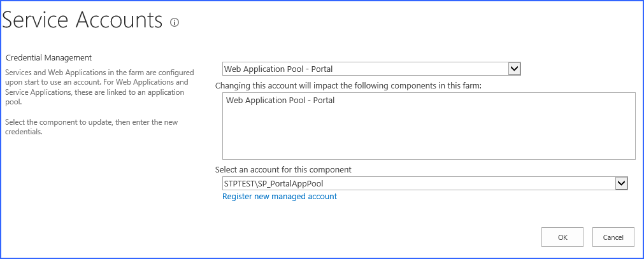Click the info icon beside Service Accounts
Screen dimensions: 644x259
point(175,22)
